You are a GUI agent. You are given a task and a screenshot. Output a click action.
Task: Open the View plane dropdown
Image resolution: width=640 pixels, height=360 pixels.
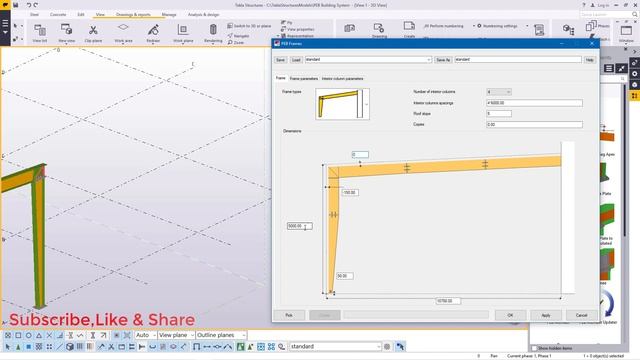click(x=176, y=335)
